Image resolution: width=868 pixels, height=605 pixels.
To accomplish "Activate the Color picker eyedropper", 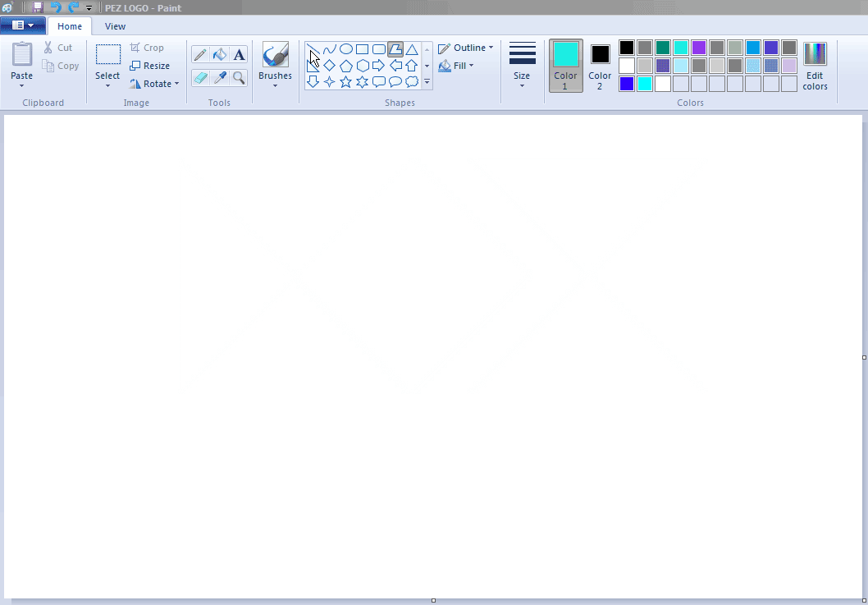I will (x=220, y=78).
